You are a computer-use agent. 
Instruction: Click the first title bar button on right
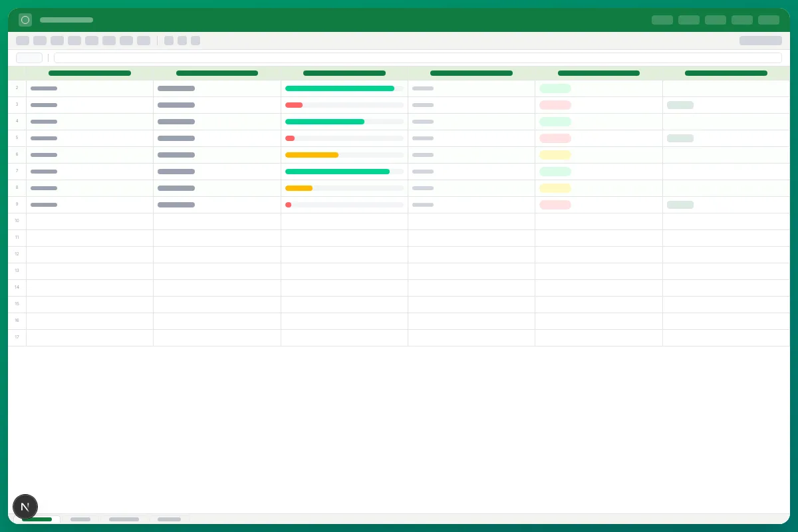662,20
